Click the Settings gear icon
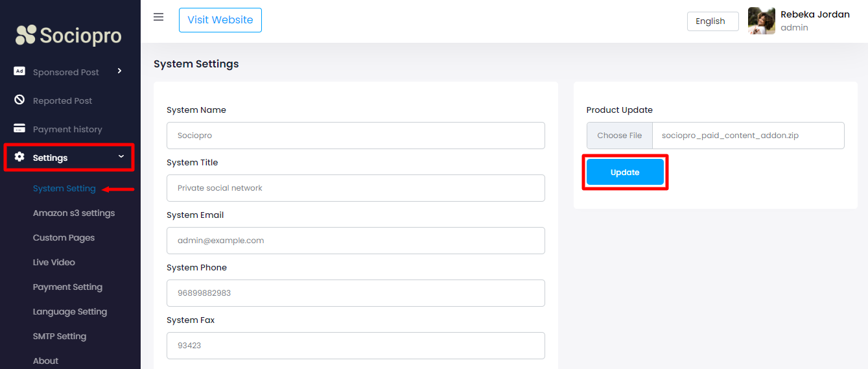Screen dimensions: 868x369 [19, 157]
